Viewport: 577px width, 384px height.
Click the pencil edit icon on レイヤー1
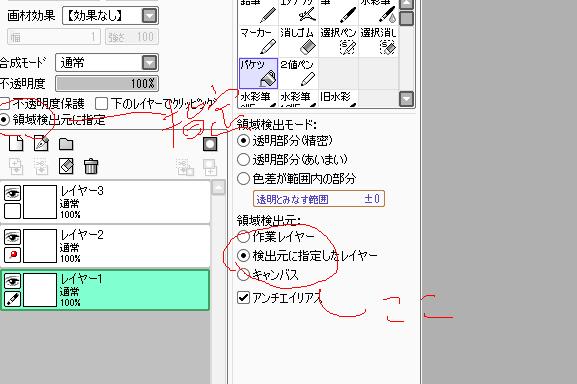(13, 299)
